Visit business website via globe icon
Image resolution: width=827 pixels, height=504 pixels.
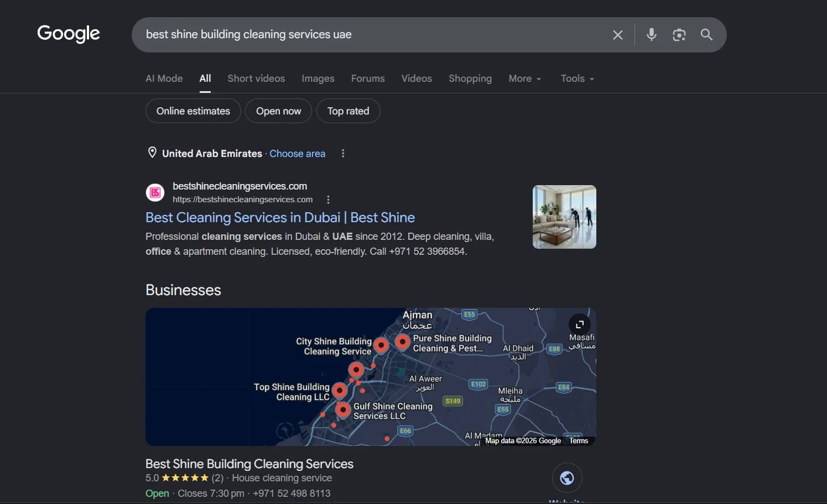pyautogui.click(x=567, y=478)
